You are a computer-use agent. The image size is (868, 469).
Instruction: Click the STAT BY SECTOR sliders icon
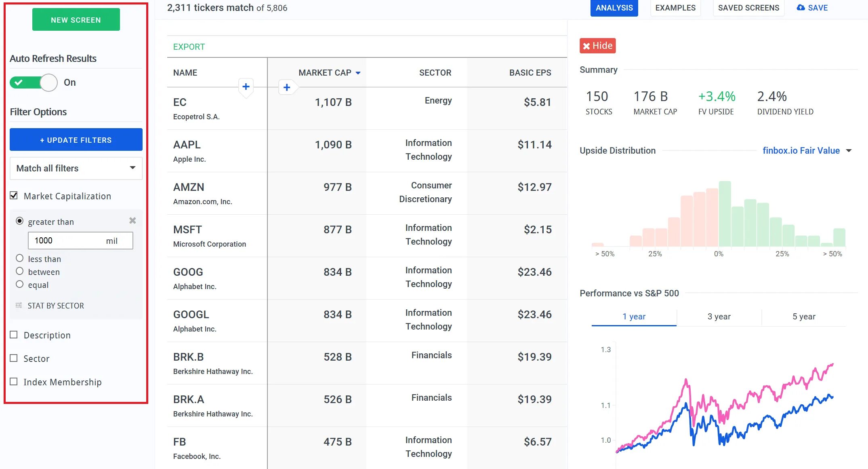(19, 305)
